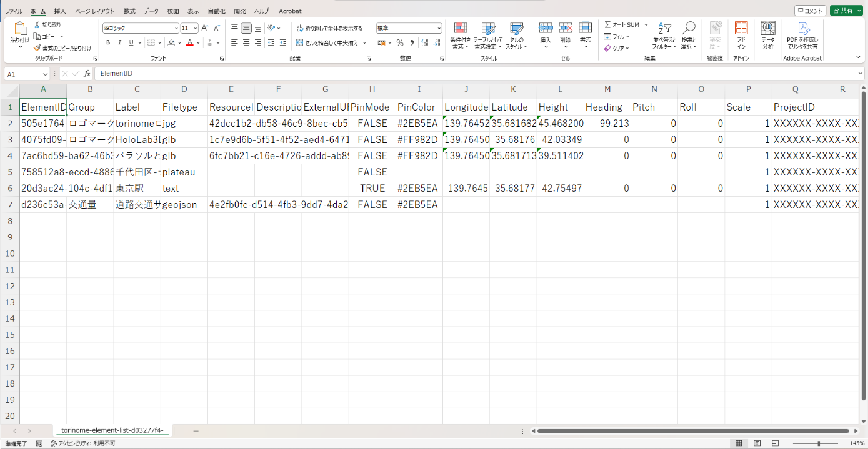This screenshot has height=449, width=868.
Task: Switch to the 挿入 (Insert) ribbon tab
Action: click(60, 11)
